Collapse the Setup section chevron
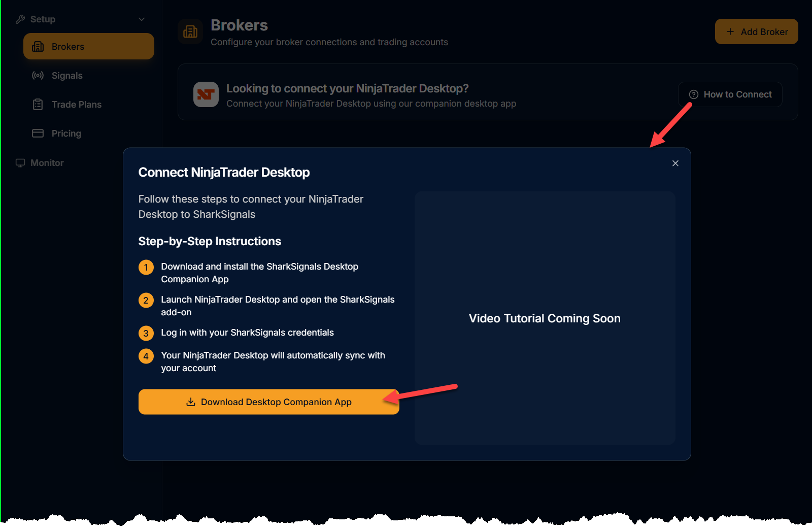This screenshot has height=529, width=812. (142, 19)
